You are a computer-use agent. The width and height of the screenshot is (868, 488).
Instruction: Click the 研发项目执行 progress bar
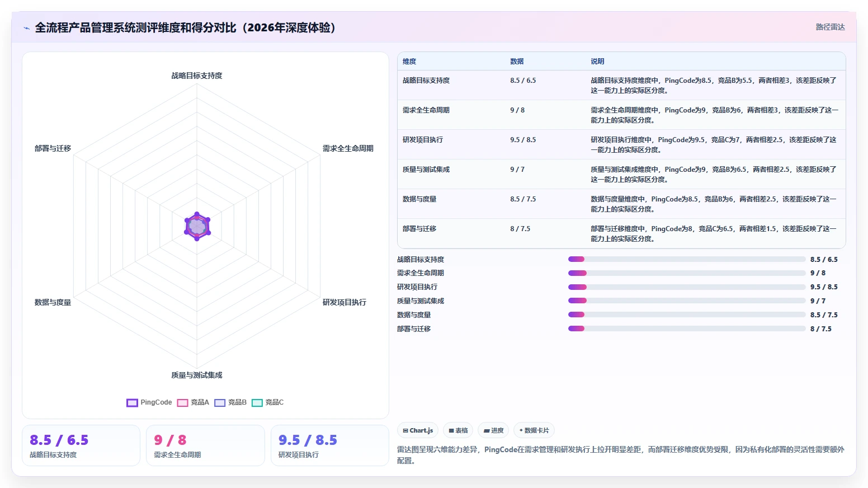(687, 287)
